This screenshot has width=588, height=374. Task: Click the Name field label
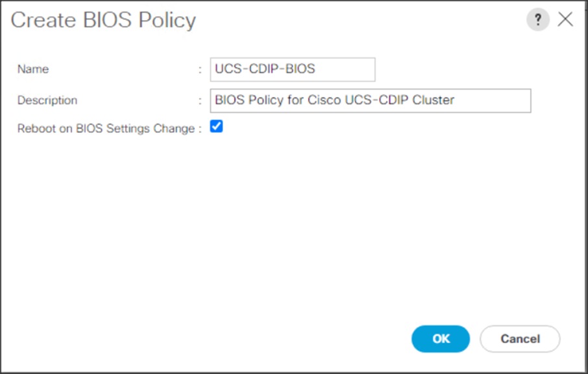[32, 69]
